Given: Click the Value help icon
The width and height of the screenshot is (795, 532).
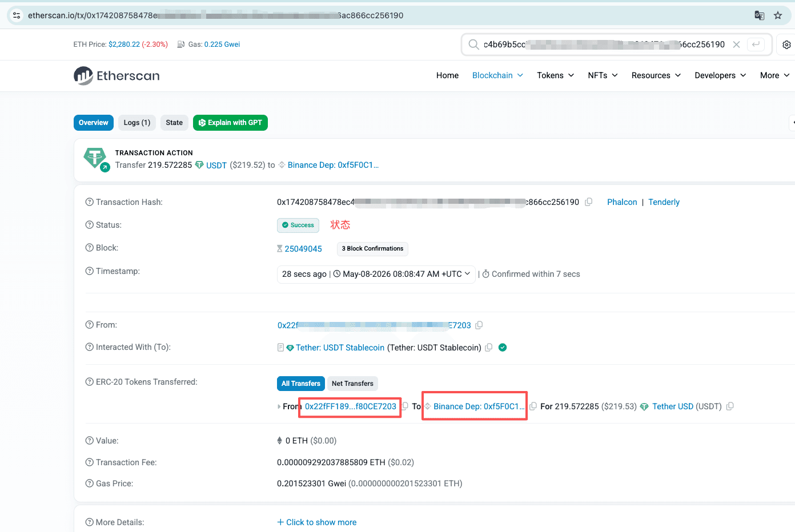Looking at the screenshot, I should pos(90,441).
